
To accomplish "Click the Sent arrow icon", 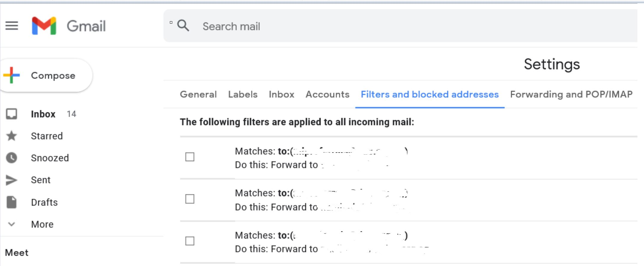I will [12, 180].
